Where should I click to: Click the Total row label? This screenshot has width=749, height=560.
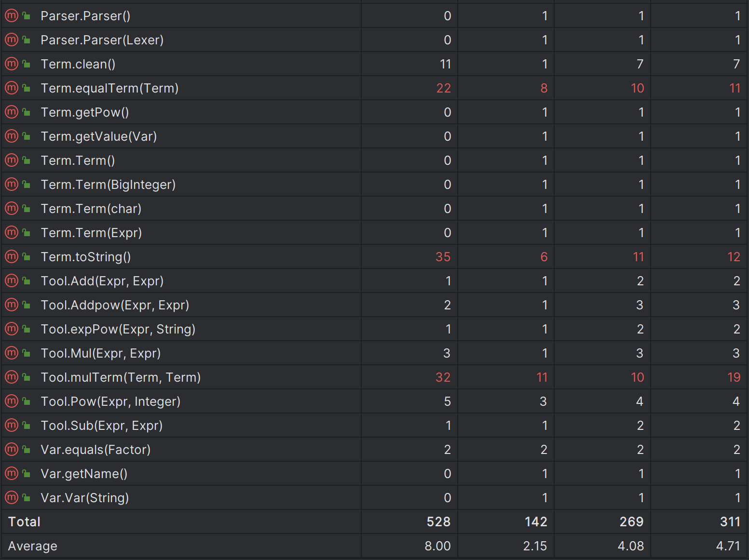[24, 522]
